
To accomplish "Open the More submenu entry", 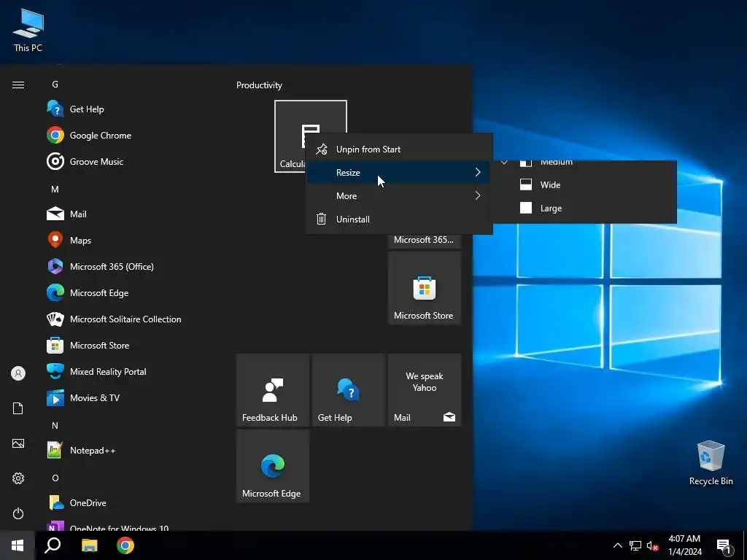I will coord(399,195).
